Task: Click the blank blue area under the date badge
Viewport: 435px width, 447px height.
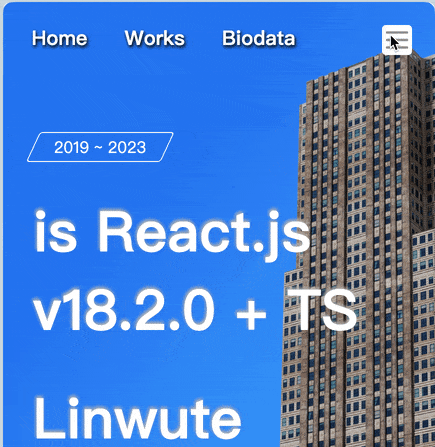Action: point(100,183)
